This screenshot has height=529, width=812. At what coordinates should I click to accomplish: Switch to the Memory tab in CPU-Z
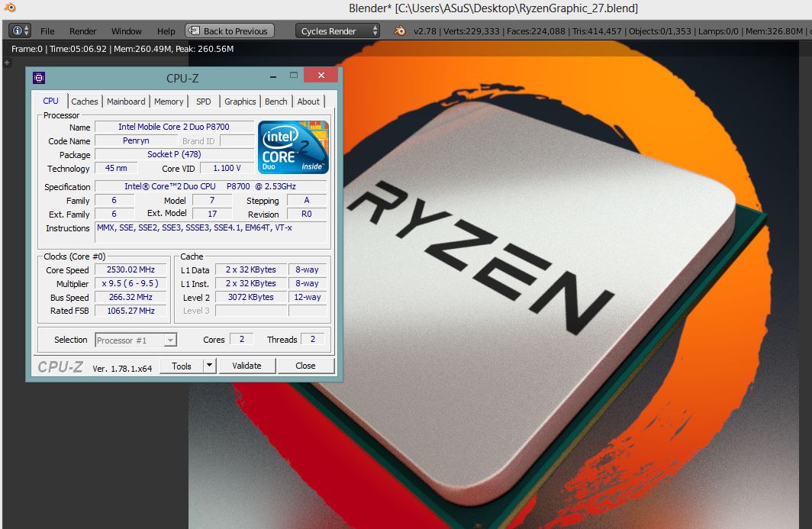[169, 102]
